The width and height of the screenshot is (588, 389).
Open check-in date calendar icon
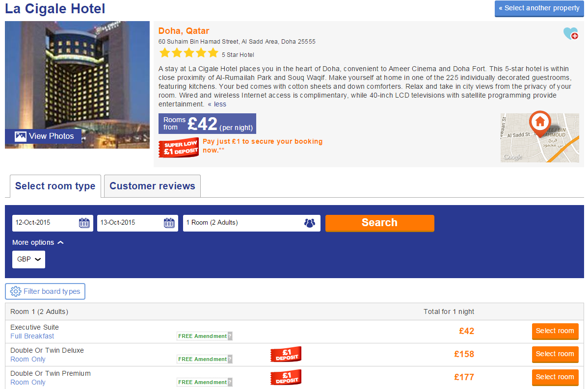pyautogui.click(x=84, y=223)
